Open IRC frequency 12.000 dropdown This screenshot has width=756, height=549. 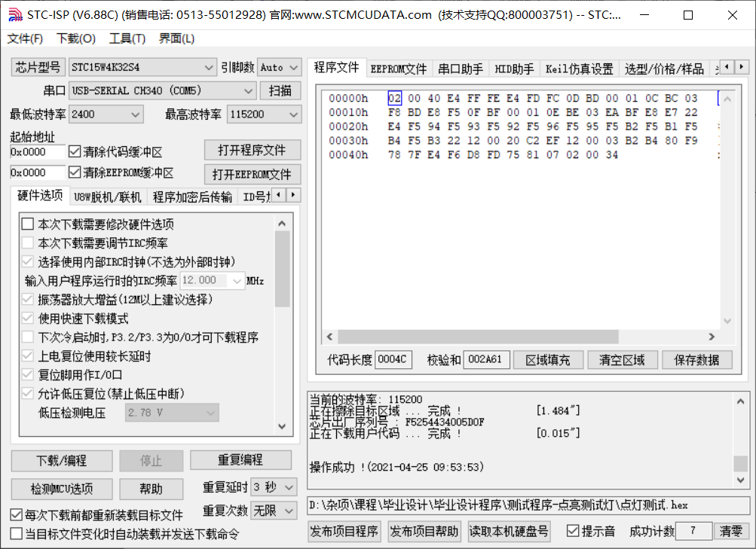[x=212, y=280]
